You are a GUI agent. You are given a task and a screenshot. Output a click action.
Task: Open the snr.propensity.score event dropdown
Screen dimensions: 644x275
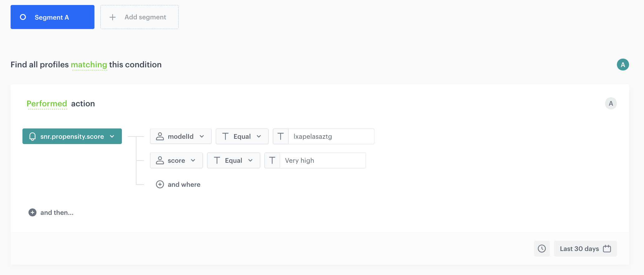coord(72,136)
